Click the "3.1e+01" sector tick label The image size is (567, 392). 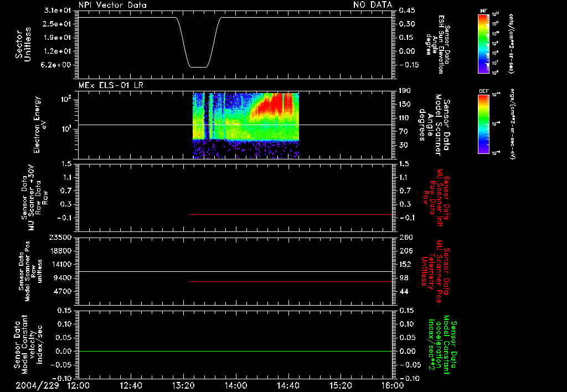58,11
